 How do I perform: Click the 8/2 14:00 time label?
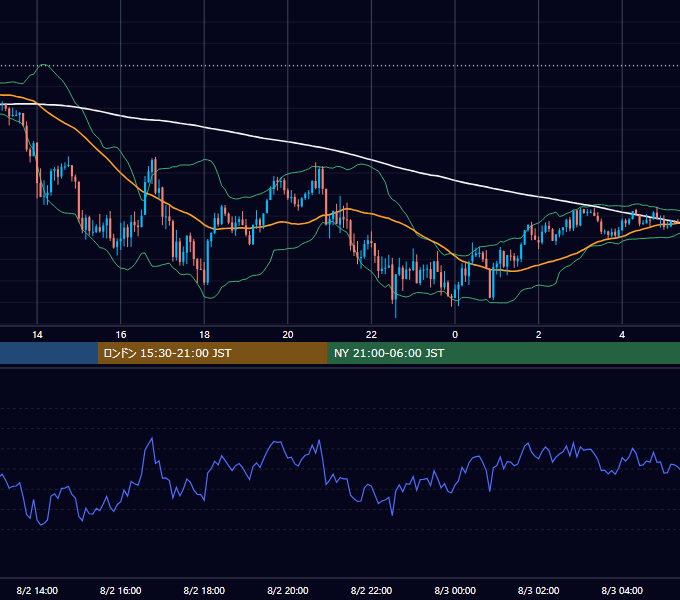[37, 590]
